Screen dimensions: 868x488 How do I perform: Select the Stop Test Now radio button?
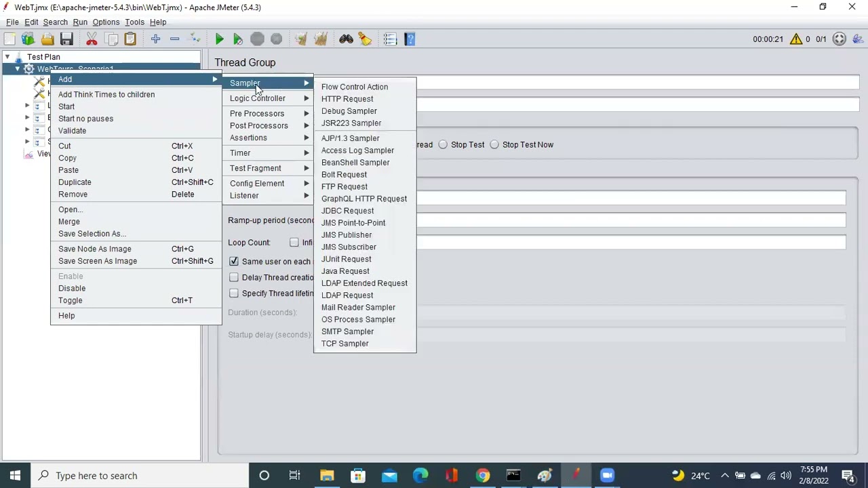click(x=494, y=144)
